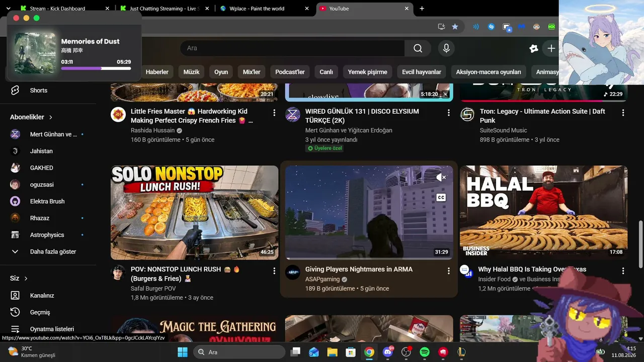The height and width of the screenshot is (362, 644).
Task: Select the Evcil hayvanlar filter chip
Action: (422, 72)
